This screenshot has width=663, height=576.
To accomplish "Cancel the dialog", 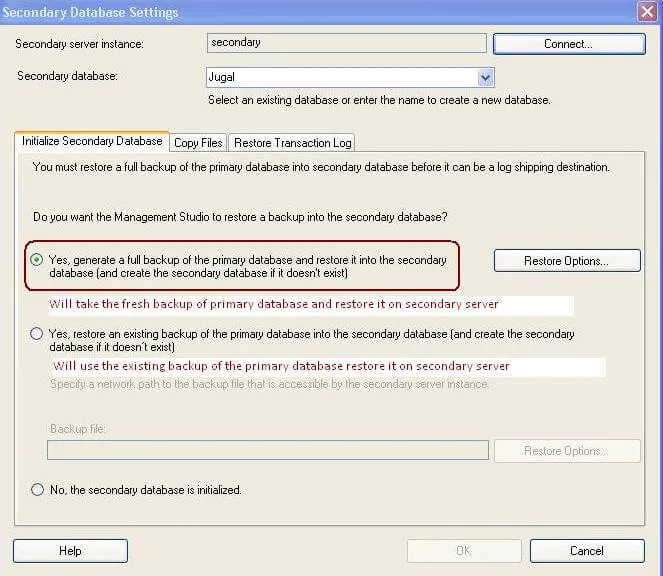I will pyautogui.click(x=587, y=551).
